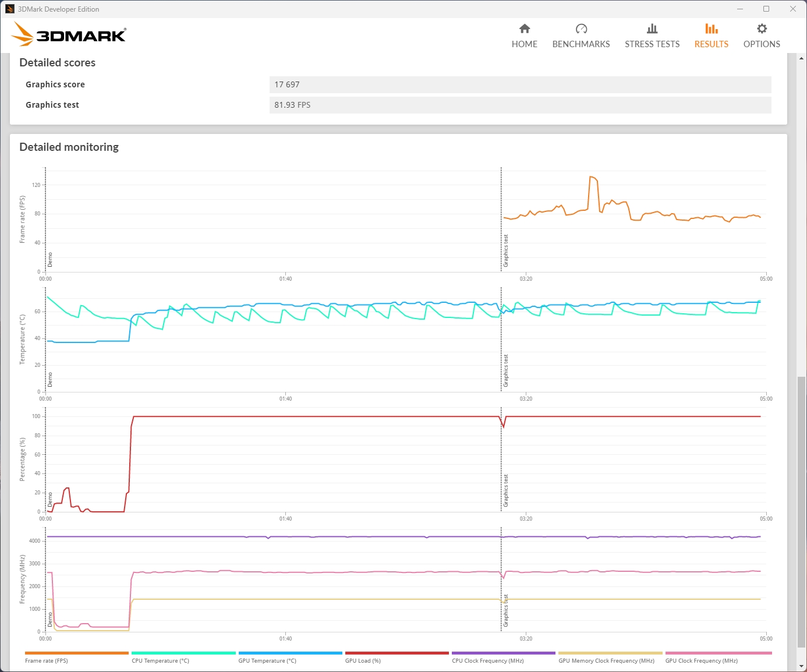Click the vertical scrollbar thumb

pos(802,512)
